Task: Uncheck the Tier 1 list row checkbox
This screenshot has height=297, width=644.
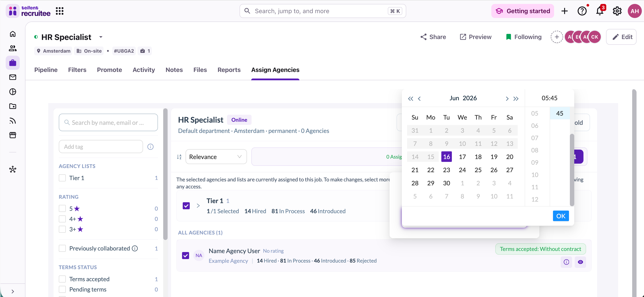Action: (186, 206)
